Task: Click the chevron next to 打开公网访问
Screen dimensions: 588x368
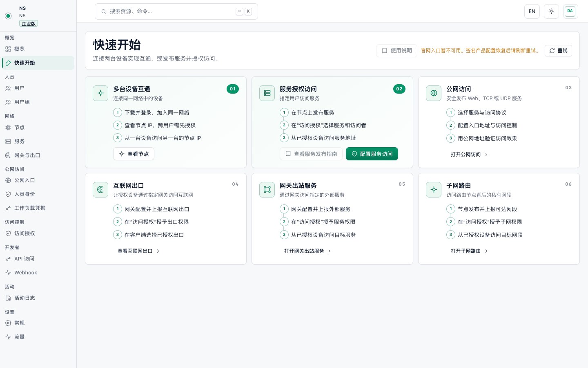Action: pyautogui.click(x=486, y=155)
